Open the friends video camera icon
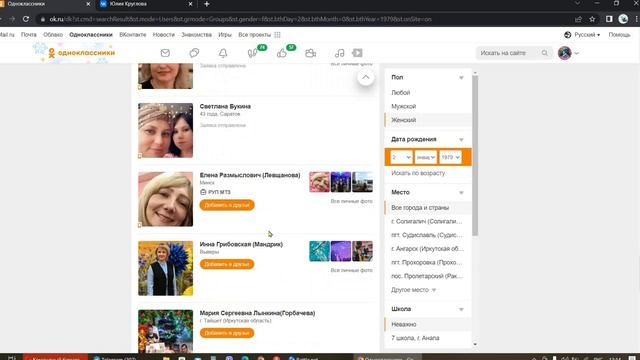 coord(310,53)
